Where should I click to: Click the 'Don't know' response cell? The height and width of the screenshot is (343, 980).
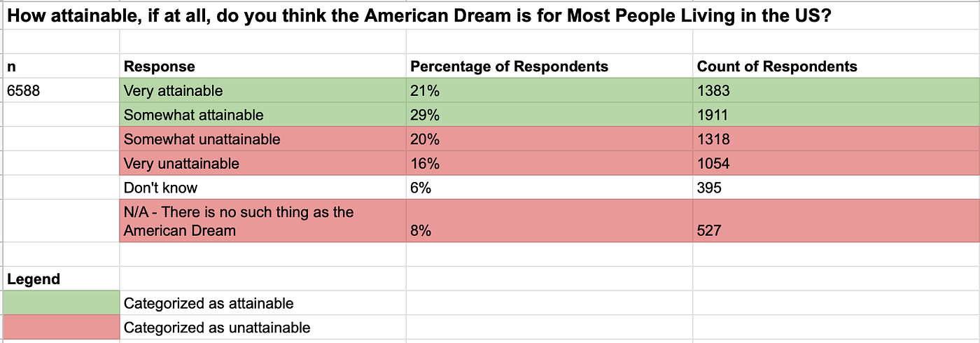pyautogui.click(x=263, y=188)
